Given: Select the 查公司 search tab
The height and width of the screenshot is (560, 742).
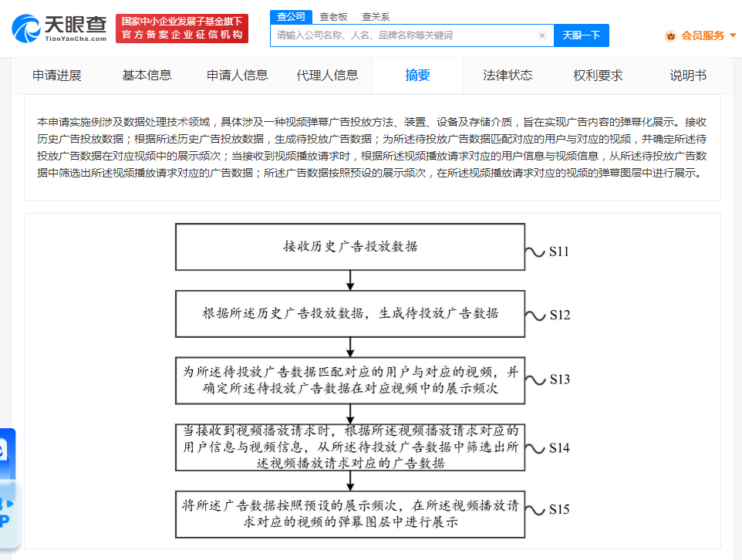Looking at the screenshot, I should point(291,16).
